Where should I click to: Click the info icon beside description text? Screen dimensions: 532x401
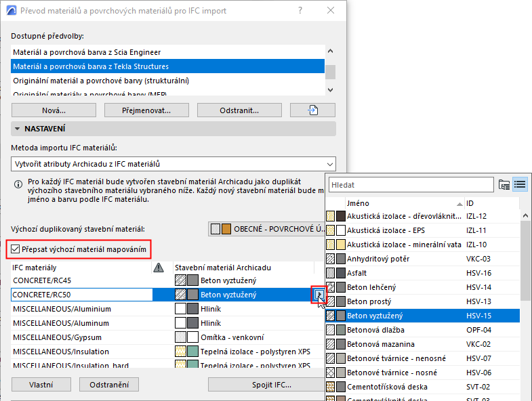click(x=18, y=184)
